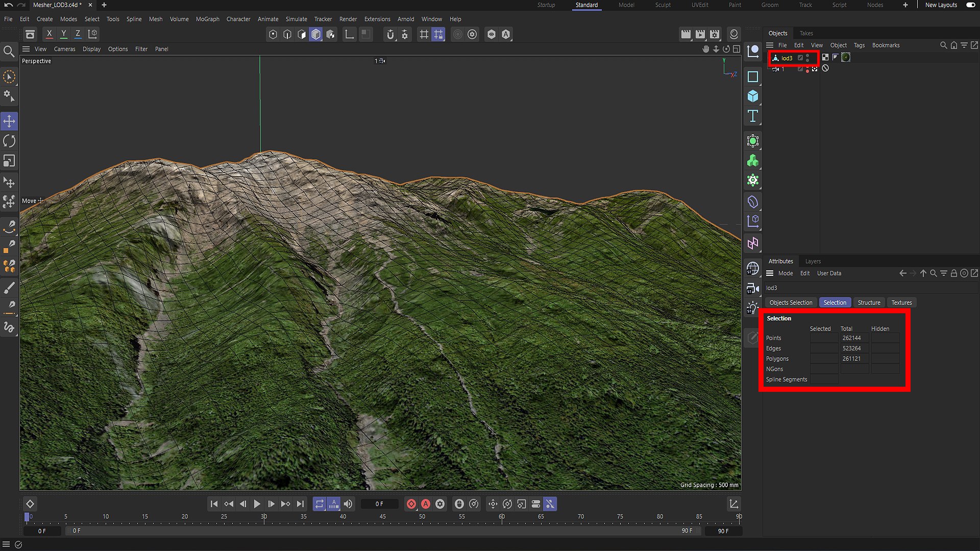Open the MoGraph menu

(x=207, y=19)
